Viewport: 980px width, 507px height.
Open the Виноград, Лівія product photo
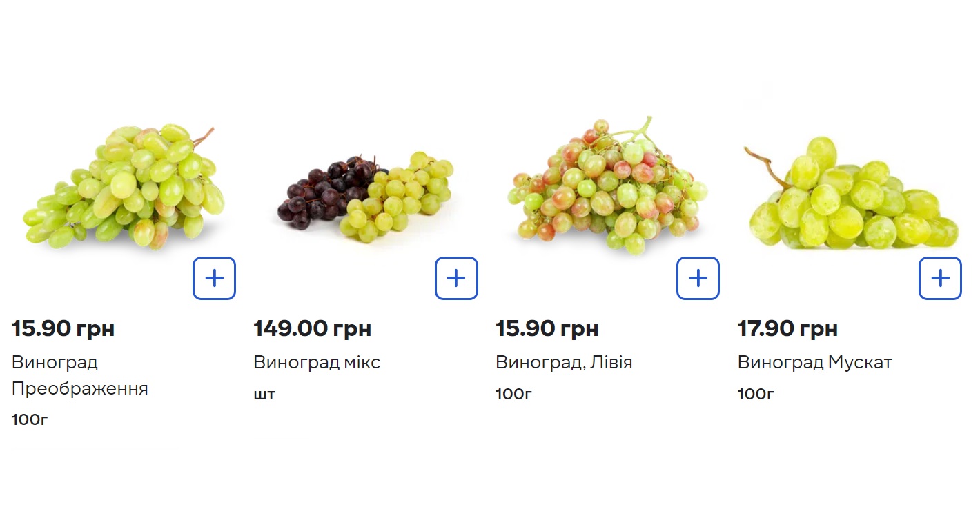click(607, 186)
